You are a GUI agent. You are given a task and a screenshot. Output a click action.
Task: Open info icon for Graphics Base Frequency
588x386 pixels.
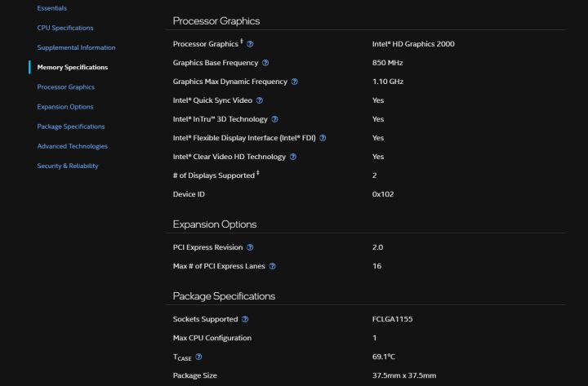pos(266,63)
